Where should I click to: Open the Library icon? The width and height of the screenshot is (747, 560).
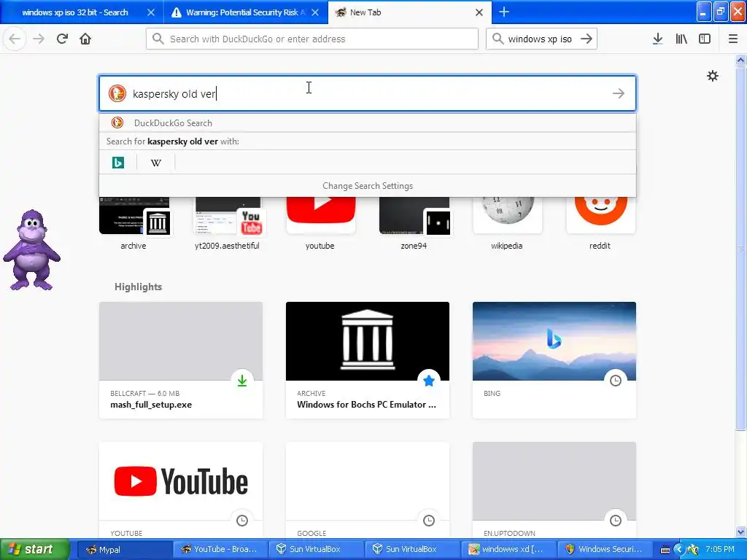coord(681,39)
